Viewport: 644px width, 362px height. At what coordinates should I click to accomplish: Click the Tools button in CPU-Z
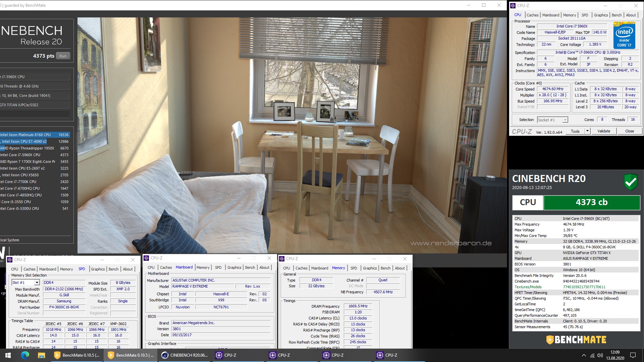coord(575,131)
